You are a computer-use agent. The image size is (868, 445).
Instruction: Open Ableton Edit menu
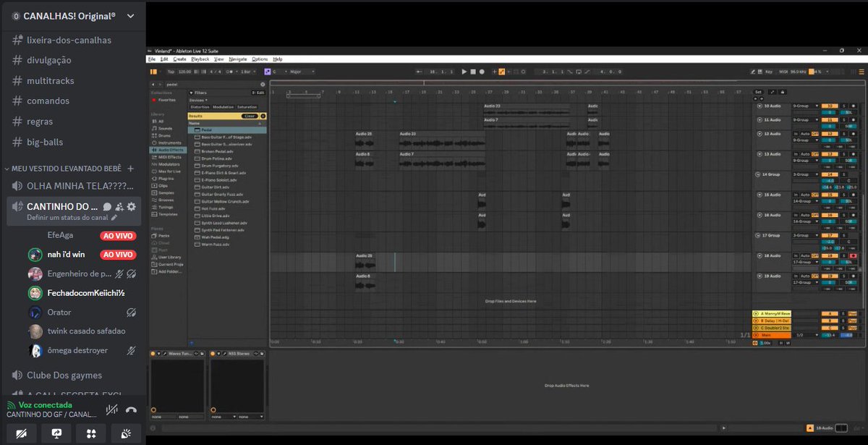pos(163,59)
